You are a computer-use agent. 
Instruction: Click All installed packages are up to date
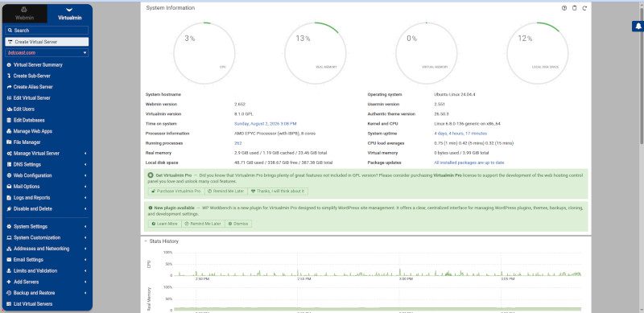coord(469,163)
